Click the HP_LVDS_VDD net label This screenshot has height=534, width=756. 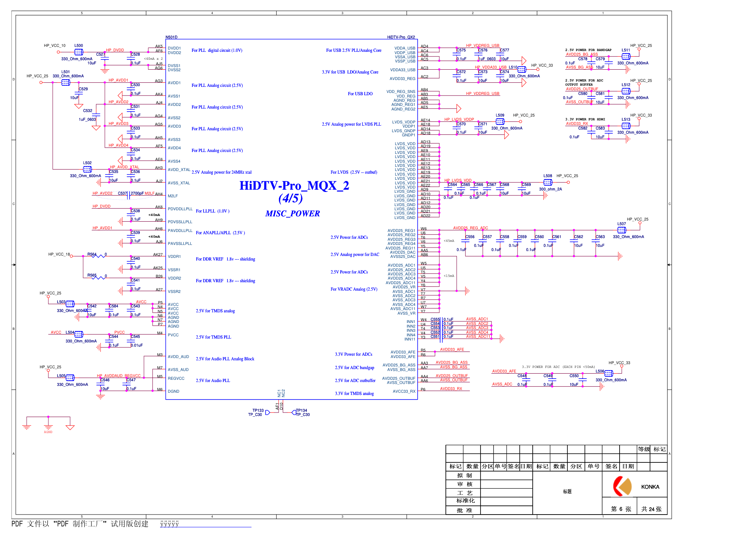coord(458,181)
